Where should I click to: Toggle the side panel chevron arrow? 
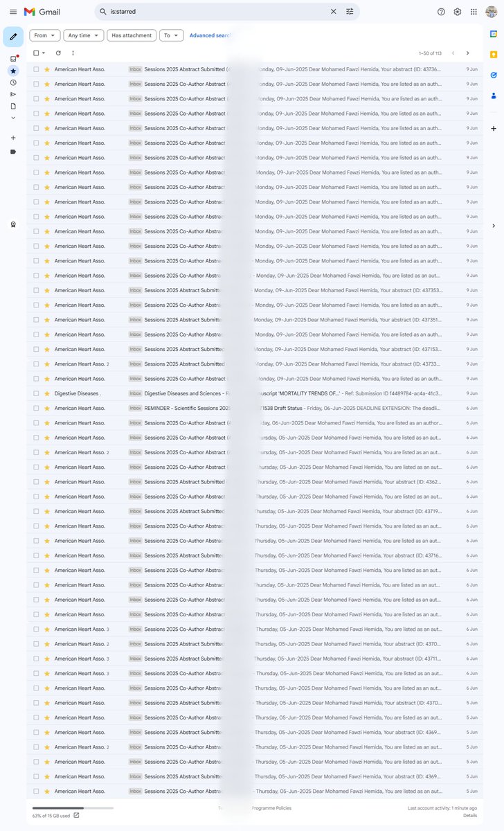pos(493,226)
